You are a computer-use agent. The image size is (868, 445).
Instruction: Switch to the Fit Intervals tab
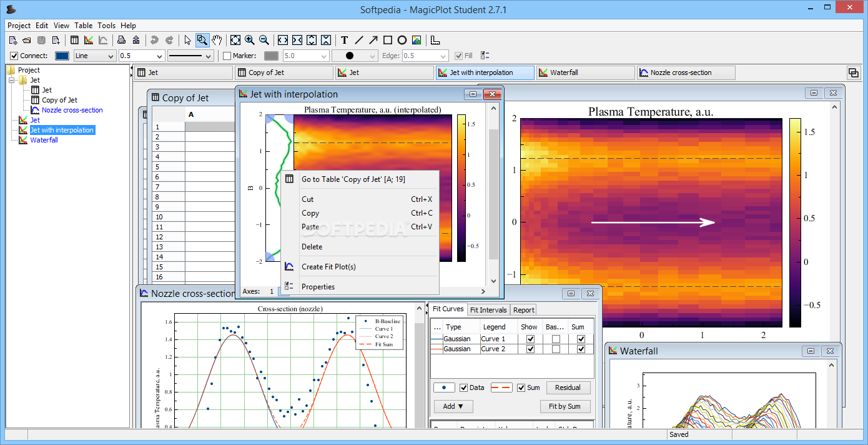(x=488, y=309)
